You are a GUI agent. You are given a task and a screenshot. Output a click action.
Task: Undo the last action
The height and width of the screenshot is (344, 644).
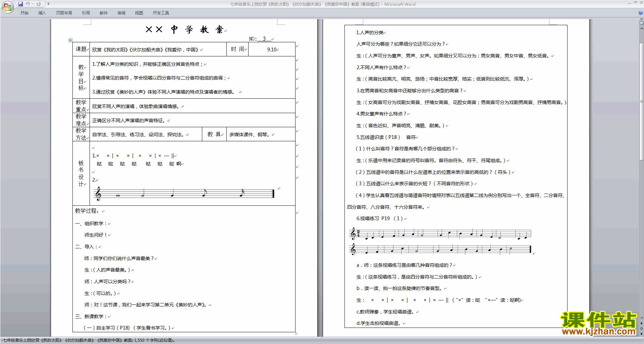click(x=28, y=4)
